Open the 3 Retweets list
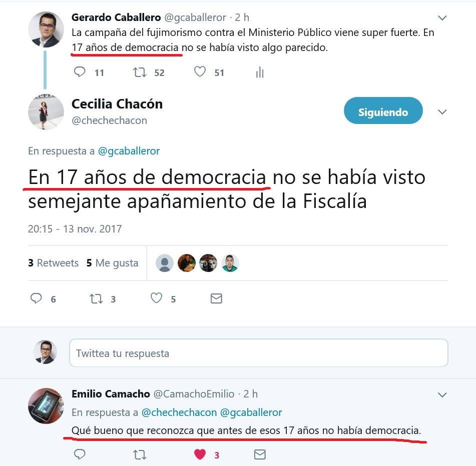Image resolution: width=476 pixels, height=466 pixels. 54,263
